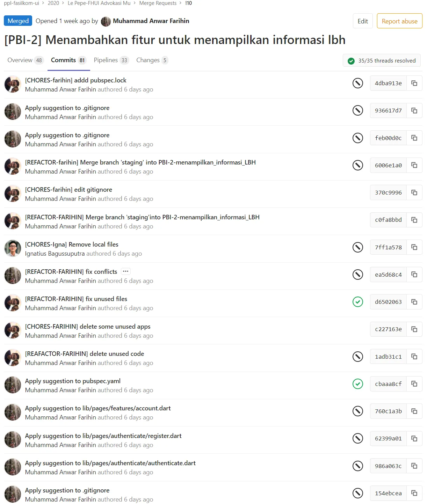Click the Edit button
This screenshot has width=427, height=504.
[x=362, y=21]
